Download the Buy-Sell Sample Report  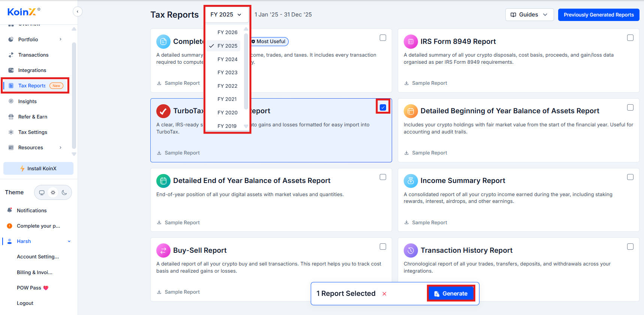(x=178, y=292)
